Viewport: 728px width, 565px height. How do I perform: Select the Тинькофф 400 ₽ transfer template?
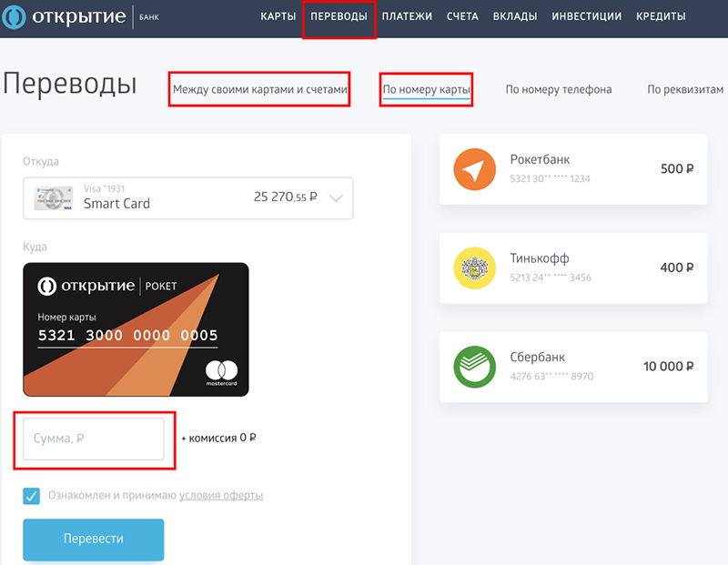[x=573, y=268]
